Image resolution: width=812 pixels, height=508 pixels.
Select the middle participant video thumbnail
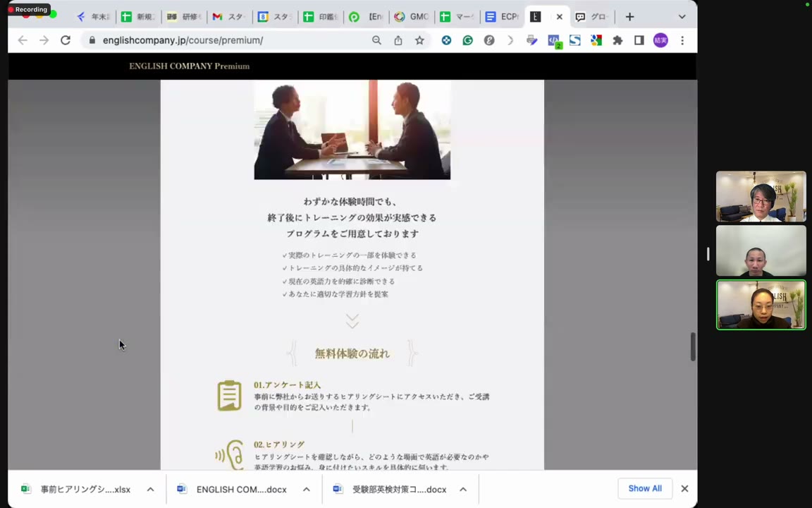tap(761, 250)
